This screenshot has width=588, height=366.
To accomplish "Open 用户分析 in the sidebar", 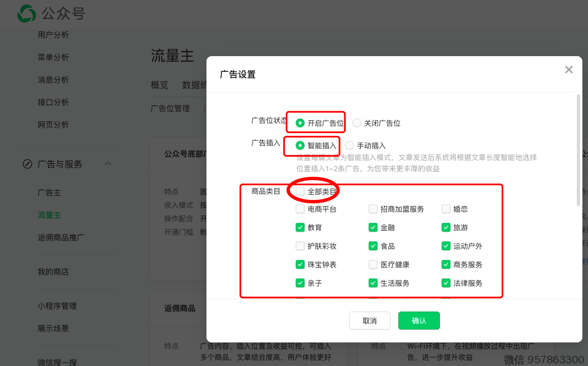I will pos(53,35).
